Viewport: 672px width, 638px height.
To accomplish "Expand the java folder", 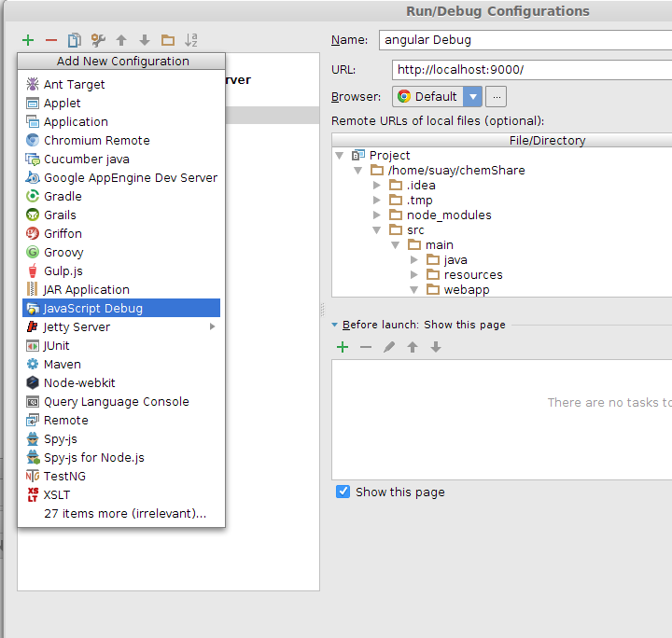I will coord(414,260).
